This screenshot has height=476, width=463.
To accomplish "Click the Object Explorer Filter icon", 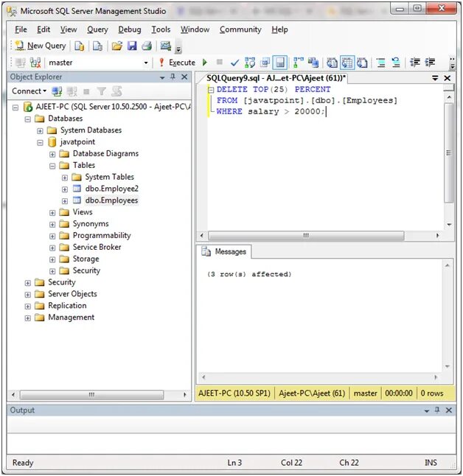I will (x=102, y=91).
